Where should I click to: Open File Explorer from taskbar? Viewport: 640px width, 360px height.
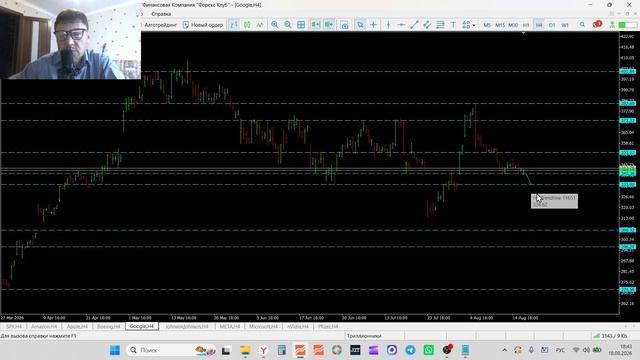click(245, 350)
